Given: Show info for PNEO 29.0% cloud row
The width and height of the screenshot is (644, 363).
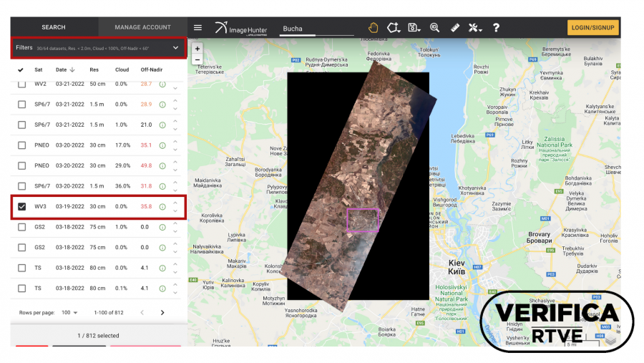Looking at the screenshot, I should (x=162, y=166).
